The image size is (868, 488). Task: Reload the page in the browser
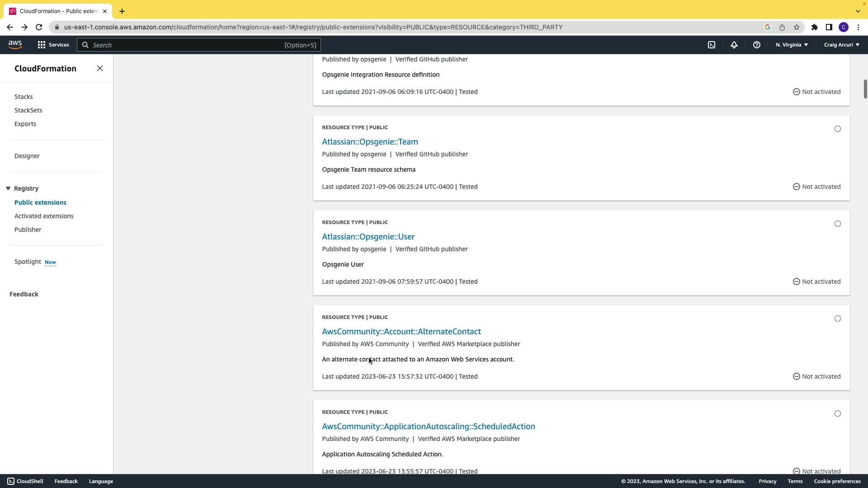tap(39, 27)
